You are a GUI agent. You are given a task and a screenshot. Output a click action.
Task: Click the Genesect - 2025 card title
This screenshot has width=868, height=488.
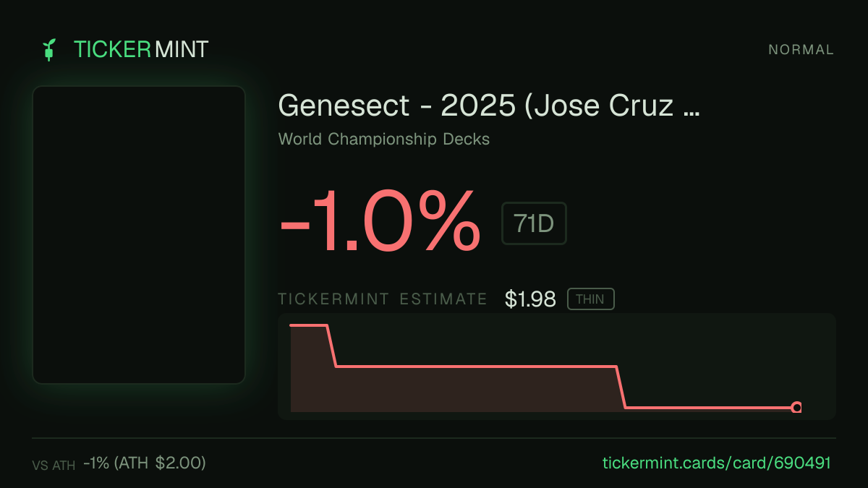(489, 106)
